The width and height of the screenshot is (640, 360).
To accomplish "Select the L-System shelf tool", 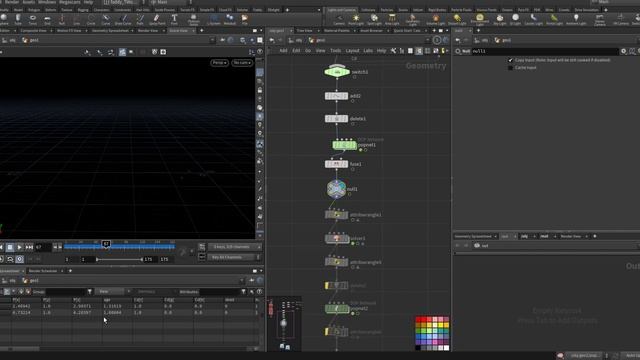I will tap(213, 19).
